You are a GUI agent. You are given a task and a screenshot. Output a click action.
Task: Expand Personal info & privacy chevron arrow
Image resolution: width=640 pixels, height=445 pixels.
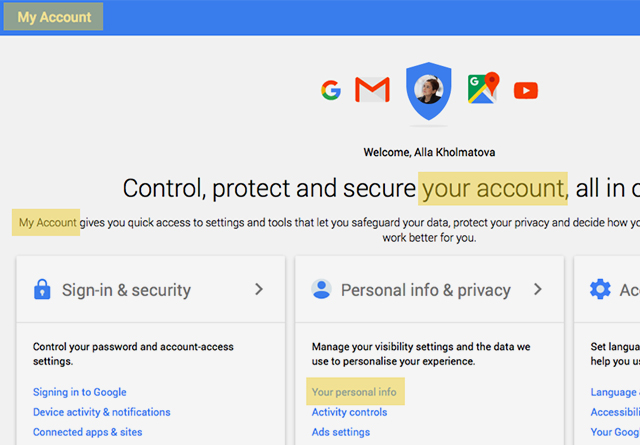pyautogui.click(x=537, y=290)
